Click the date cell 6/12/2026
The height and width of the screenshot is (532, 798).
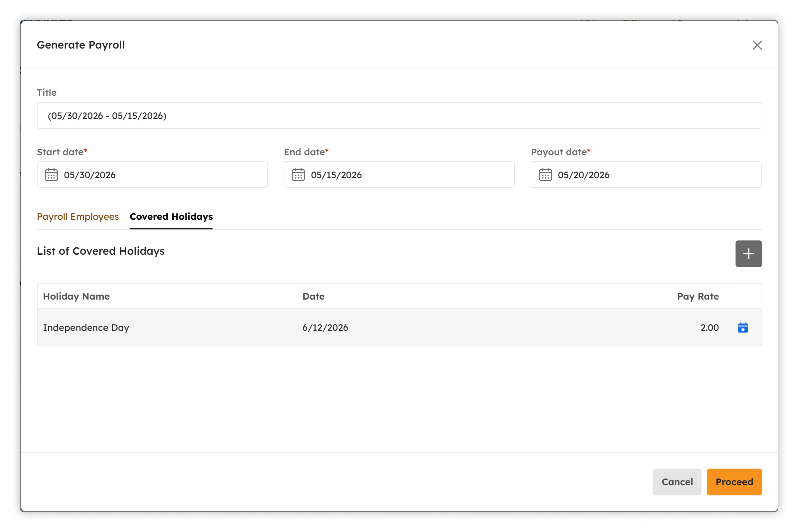(325, 328)
